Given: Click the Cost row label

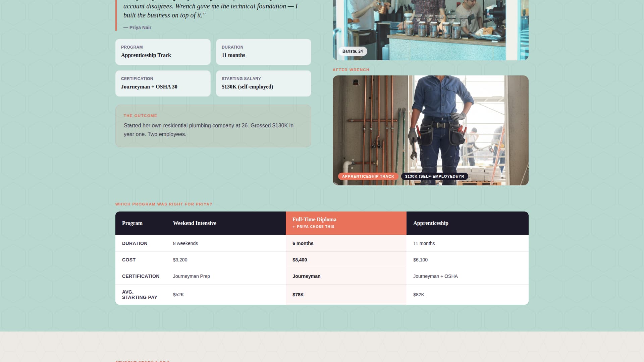Looking at the screenshot, I should coord(141,260).
